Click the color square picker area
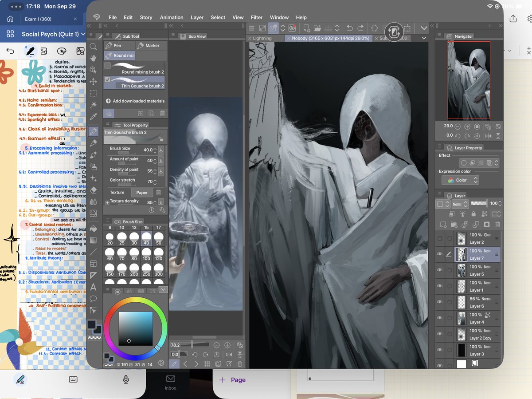The height and width of the screenshot is (399, 532). click(x=135, y=328)
